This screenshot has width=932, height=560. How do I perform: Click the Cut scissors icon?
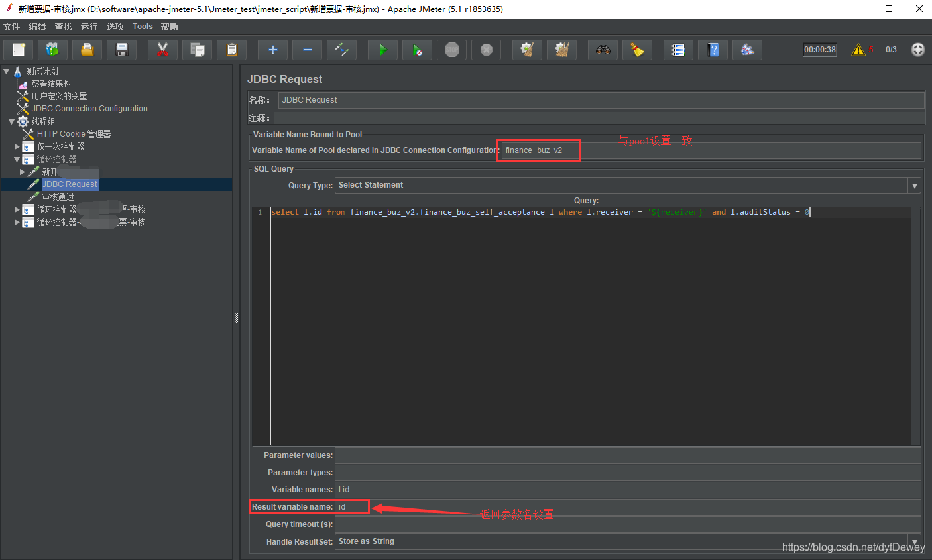point(162,50)
